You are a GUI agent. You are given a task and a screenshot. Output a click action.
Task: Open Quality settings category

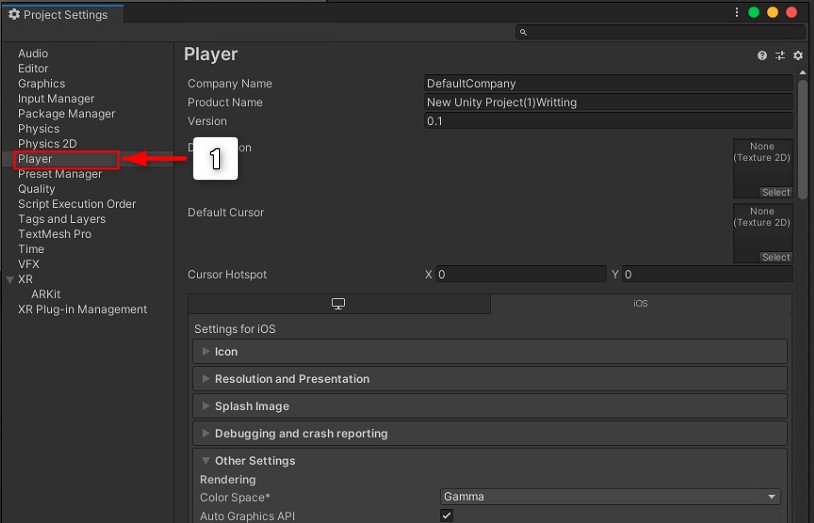(x=36, y=189)
